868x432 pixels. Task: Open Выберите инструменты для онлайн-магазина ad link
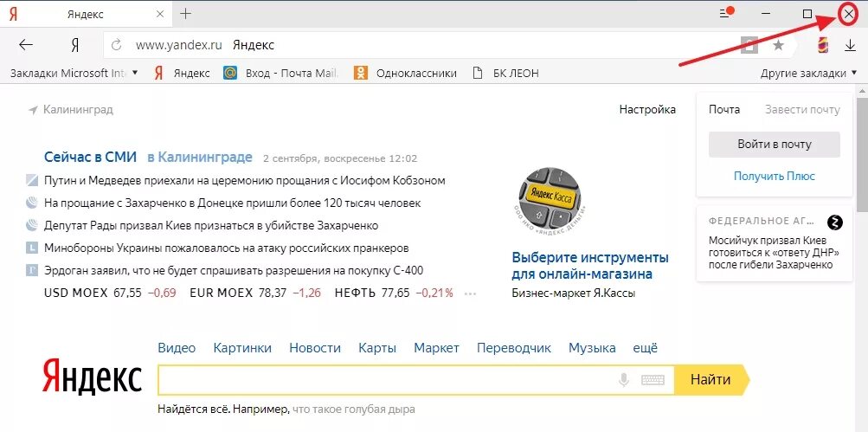590,266
